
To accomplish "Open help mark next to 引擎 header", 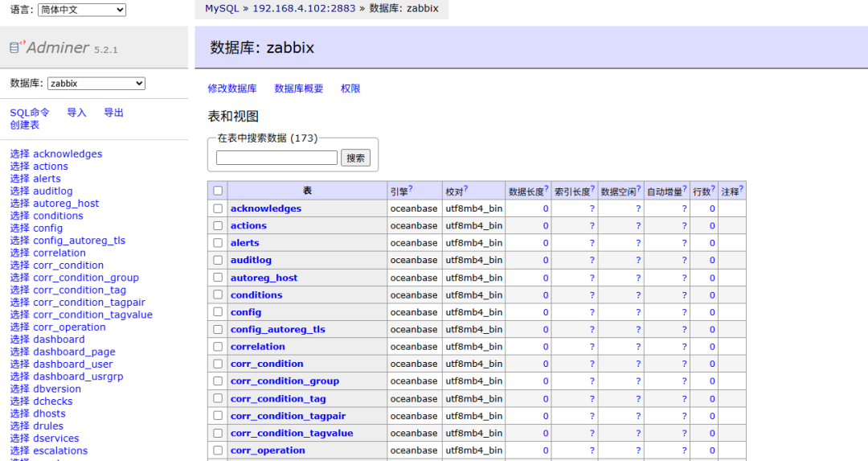I will click(x=411, y=188).
